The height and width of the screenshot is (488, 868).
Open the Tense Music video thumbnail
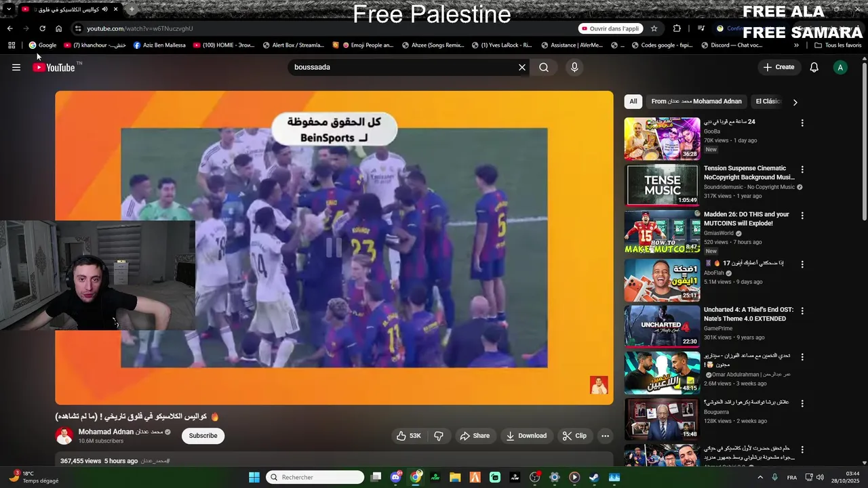662,184
